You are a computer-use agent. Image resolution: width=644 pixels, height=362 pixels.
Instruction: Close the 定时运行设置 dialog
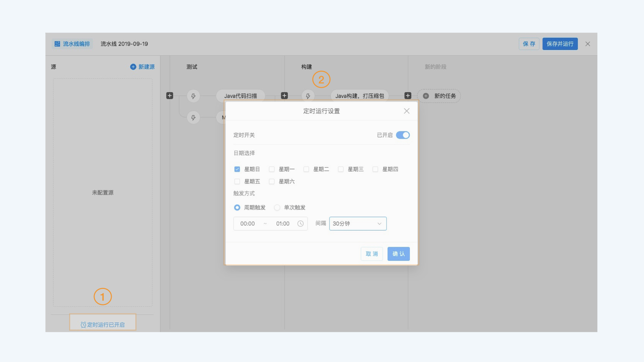407,111
